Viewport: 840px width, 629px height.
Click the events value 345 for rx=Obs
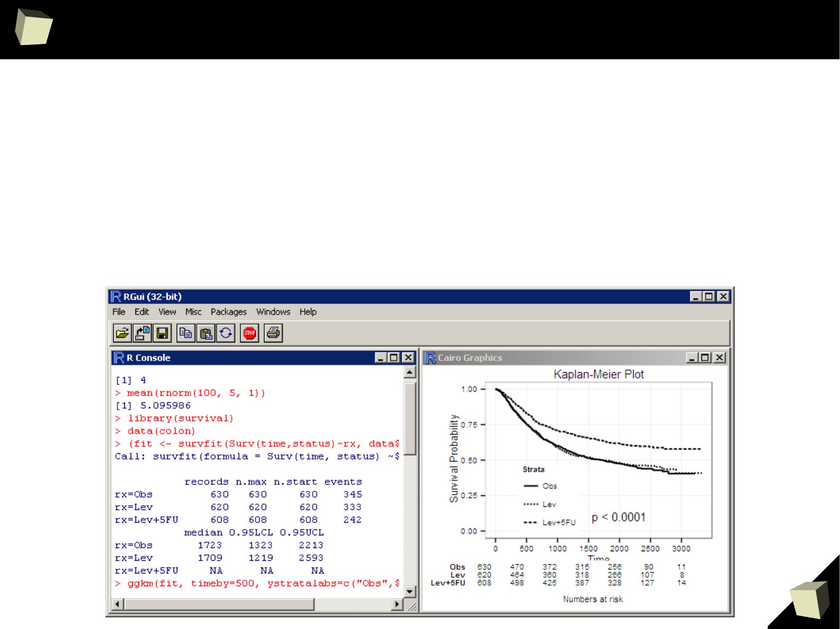(x=352, y=494)
